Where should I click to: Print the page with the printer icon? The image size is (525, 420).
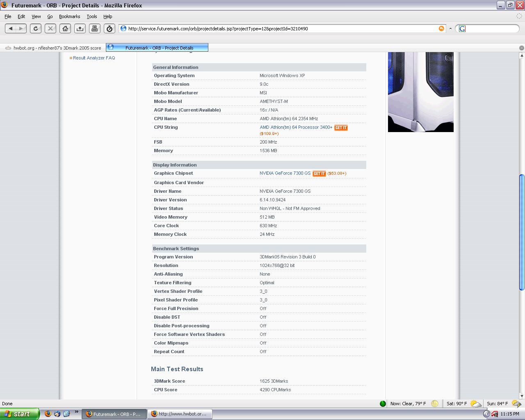click(95, 28)
